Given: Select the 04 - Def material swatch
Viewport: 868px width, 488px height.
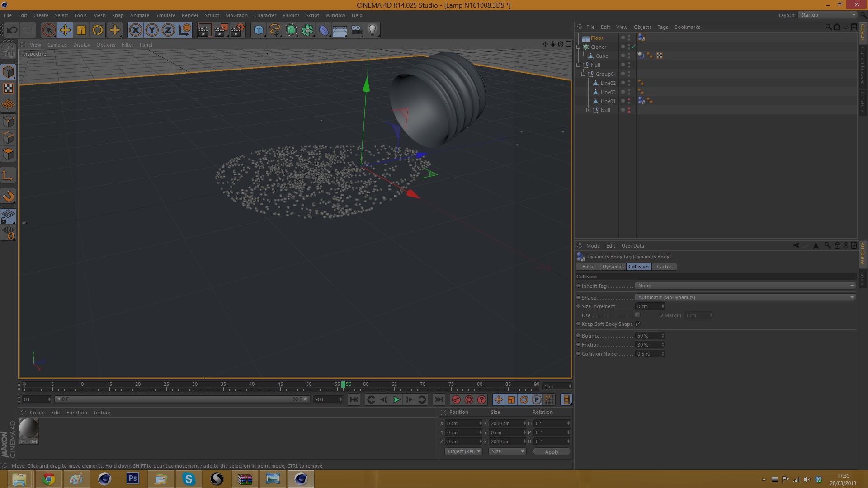Looking at the screenshot, I should point(28,430).
